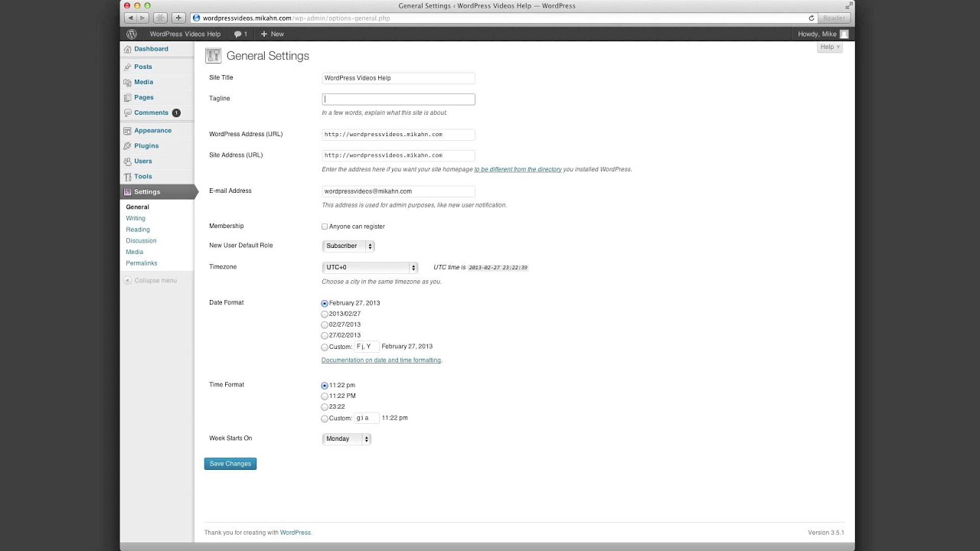Click the WordPress link in the footer
The width and height of the screenshot is (980, 551).
[x=296, y=533]
